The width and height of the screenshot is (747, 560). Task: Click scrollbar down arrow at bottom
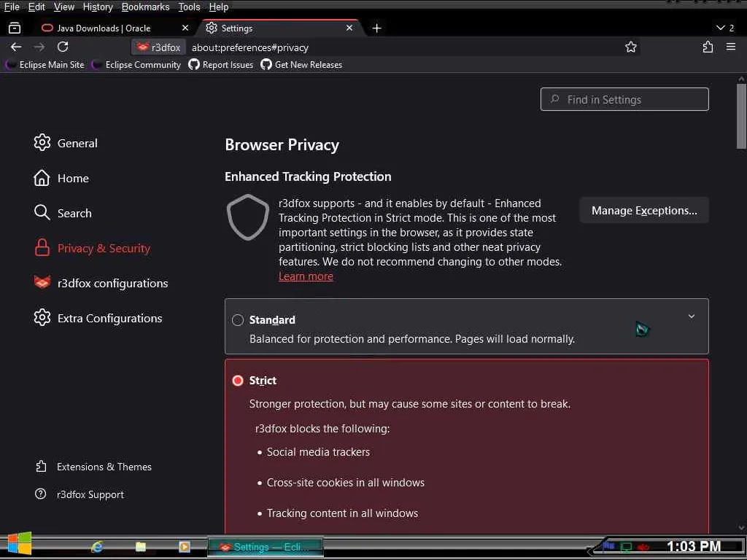[741, 528]
